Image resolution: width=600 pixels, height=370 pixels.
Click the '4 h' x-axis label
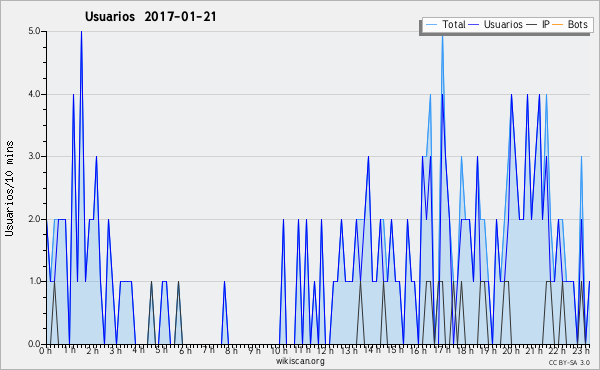(139, 350)
